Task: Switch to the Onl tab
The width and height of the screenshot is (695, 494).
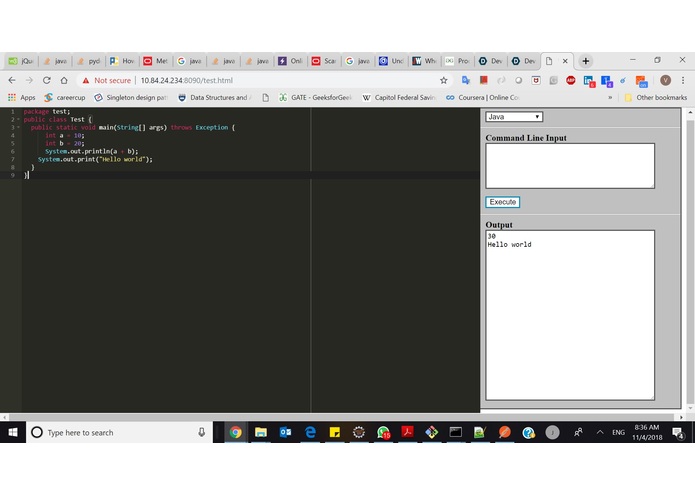Action: point(290,61)
